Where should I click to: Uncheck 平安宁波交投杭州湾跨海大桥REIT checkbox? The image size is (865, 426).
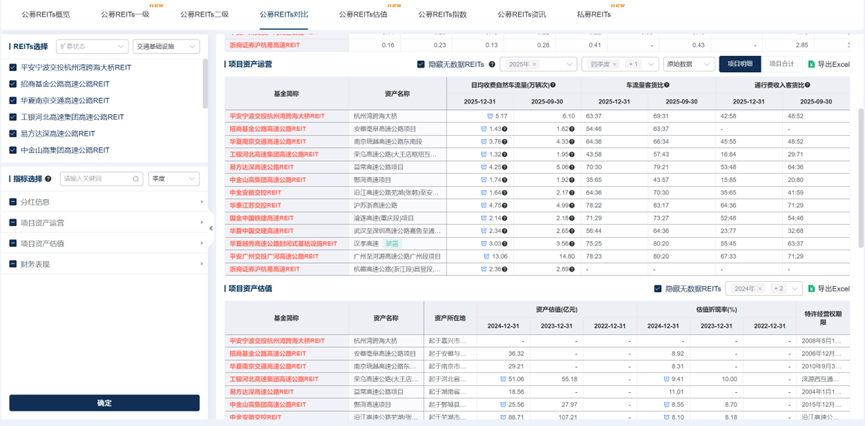coord(13,68)
